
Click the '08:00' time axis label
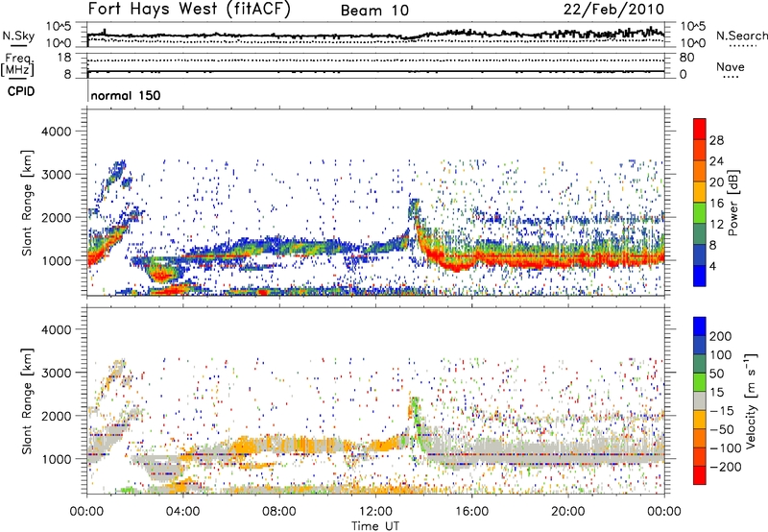click(x=279, y=512)
